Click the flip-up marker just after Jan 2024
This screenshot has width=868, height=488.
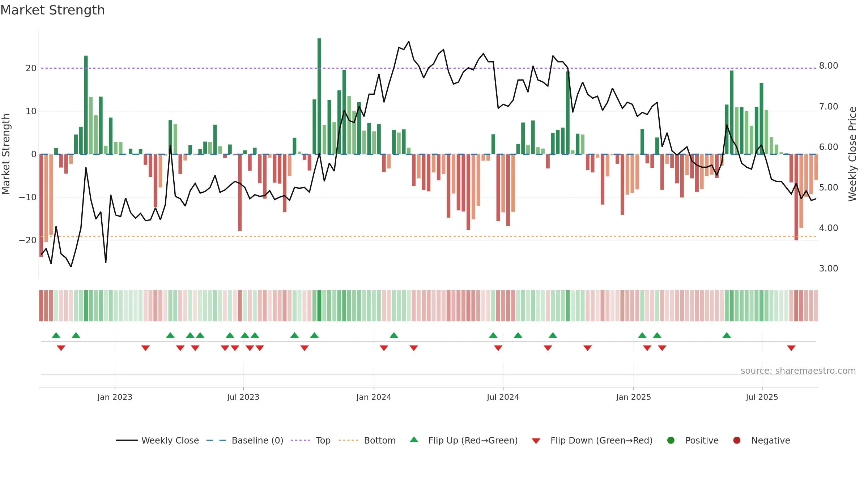(394, 335)
